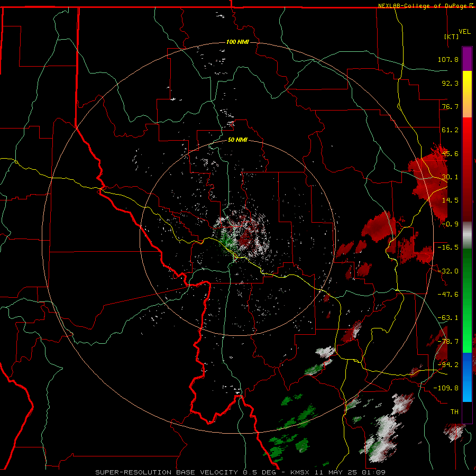Select the -94.2 scale label
Image resolution: width=476 pixels, height=476 pixels.
pyautogui.click(x=448, y=364)
